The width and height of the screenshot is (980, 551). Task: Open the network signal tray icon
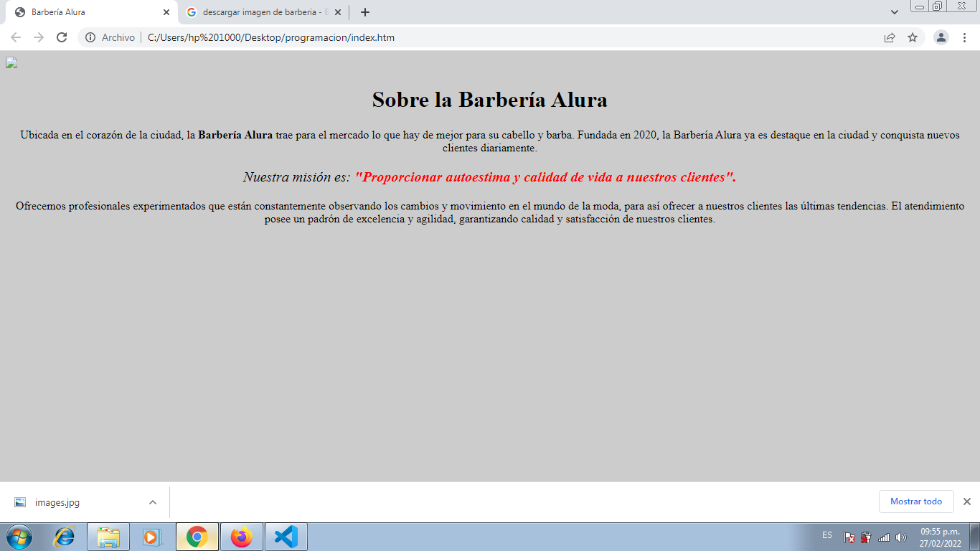884,537
